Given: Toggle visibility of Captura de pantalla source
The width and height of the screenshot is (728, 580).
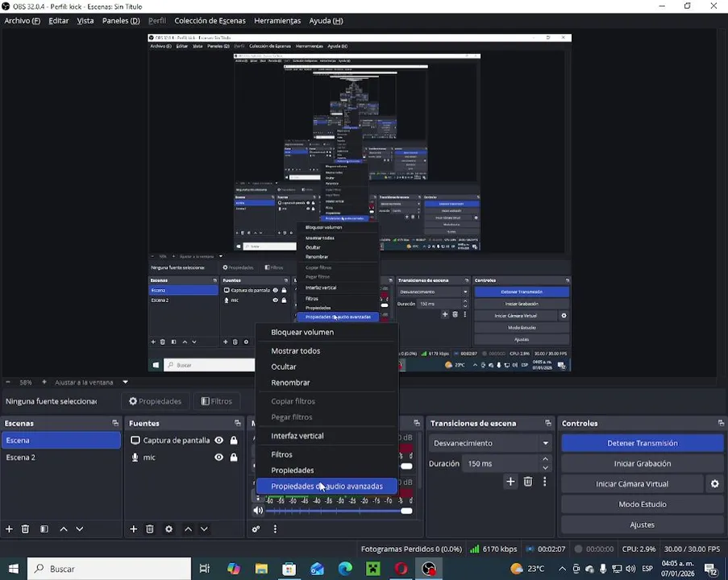Looking at the screenshot, I should coord(218,441).
